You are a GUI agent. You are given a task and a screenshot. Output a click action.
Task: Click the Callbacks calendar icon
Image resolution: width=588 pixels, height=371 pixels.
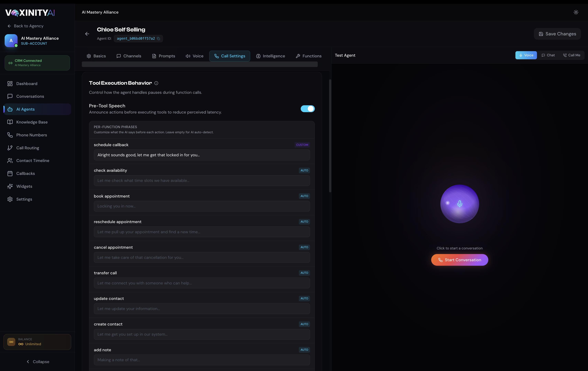(10, 173)
